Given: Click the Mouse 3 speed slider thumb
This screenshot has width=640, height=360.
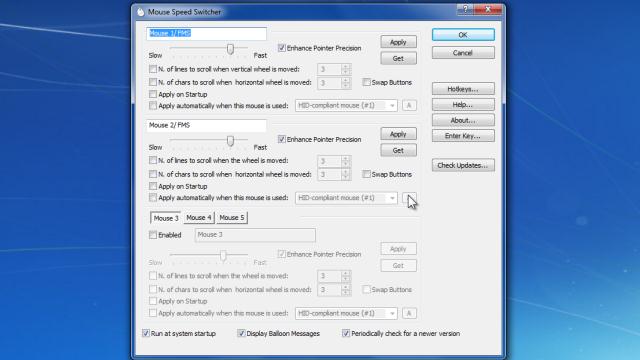Looking at the screenshot, I should (x=223, y=256).
